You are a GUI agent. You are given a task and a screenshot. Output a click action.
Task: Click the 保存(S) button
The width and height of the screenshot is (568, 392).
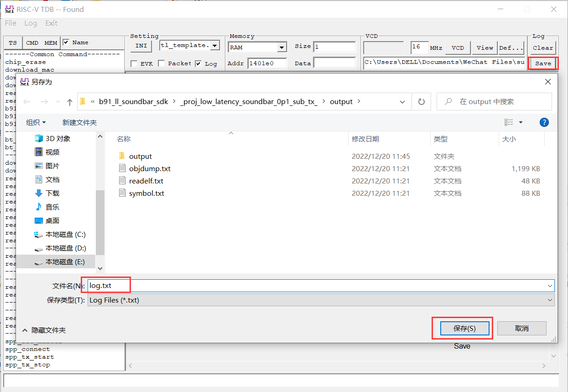tap(464, 328)
